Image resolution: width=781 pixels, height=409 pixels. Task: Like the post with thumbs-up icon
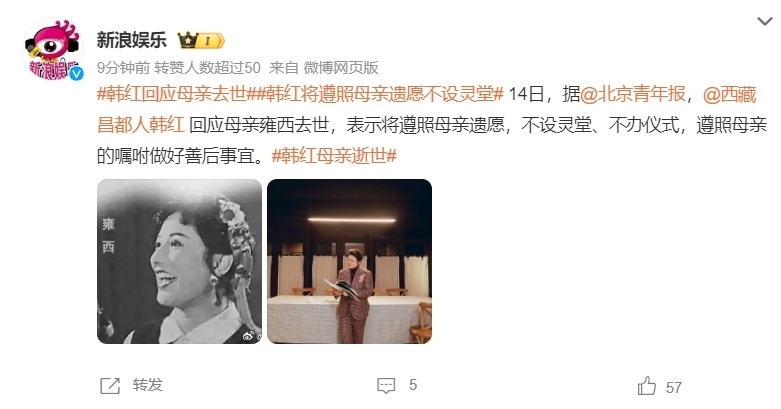(647, 386)
